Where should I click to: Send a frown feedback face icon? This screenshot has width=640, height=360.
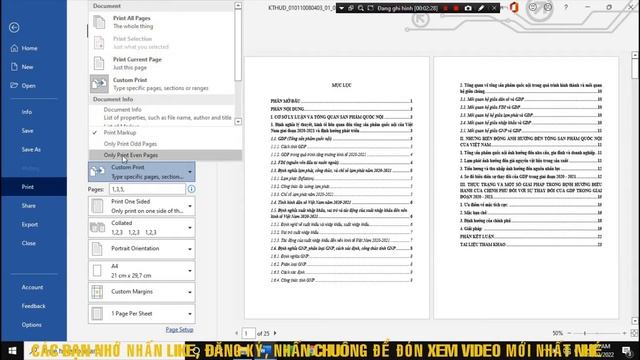click(x=548, y=7)
